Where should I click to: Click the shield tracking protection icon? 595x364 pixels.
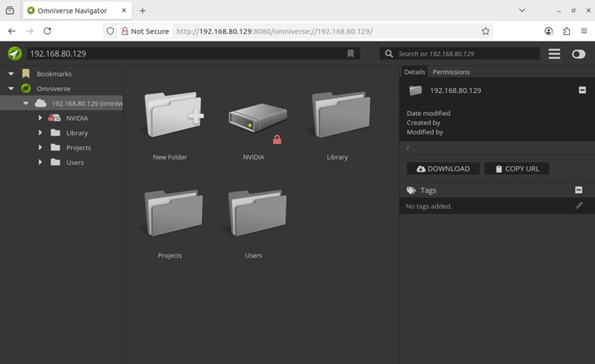(110, 31)
